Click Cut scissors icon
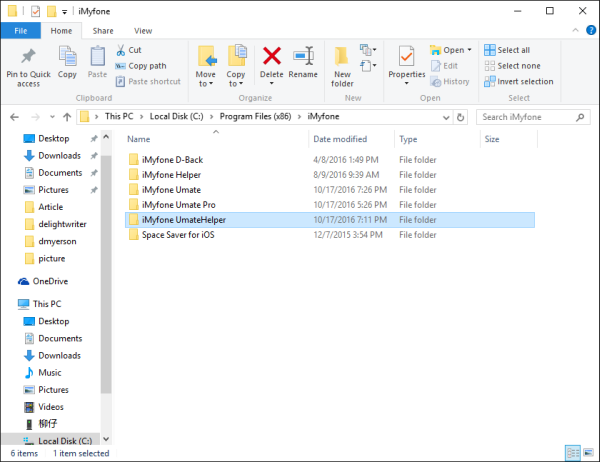The height and width of the screenshot is (462, 600). (121, 50)
